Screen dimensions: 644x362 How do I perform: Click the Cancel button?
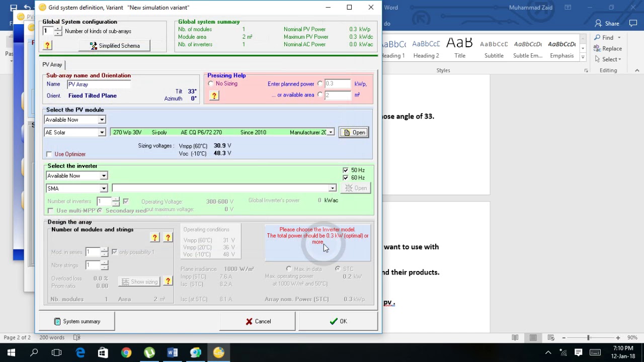pyautogui.click(x=258, y=321)
